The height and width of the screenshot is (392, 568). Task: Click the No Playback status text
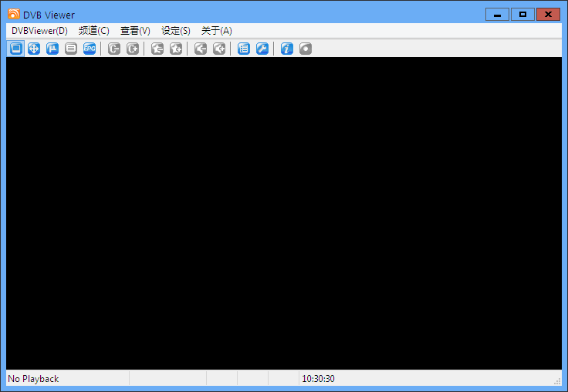pos(33,379)
